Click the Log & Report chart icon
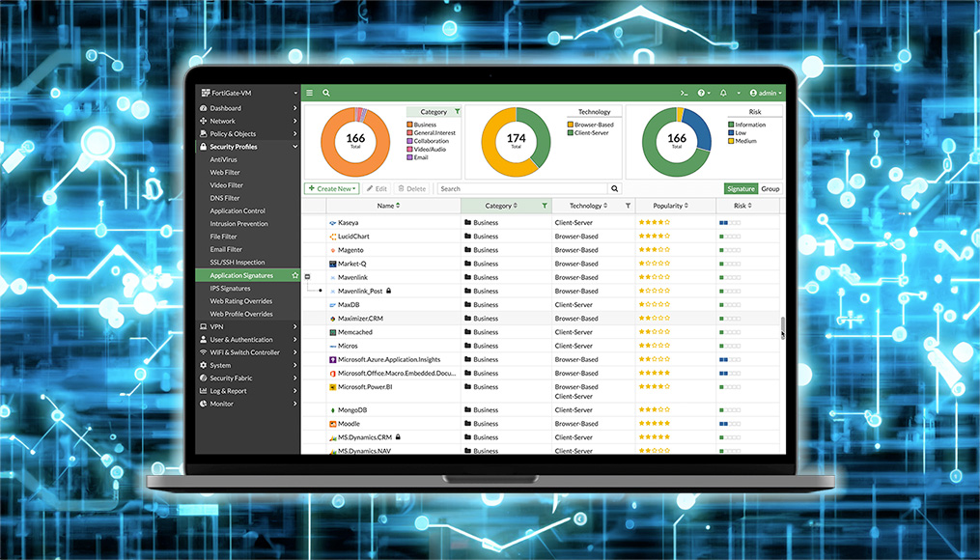The image size is (980, 560). pyautogui.click(x=203, y=391)
